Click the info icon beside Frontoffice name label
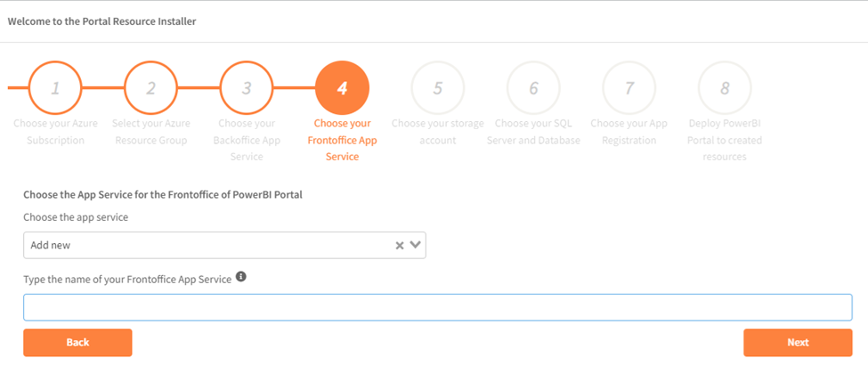 pos(241,277)
